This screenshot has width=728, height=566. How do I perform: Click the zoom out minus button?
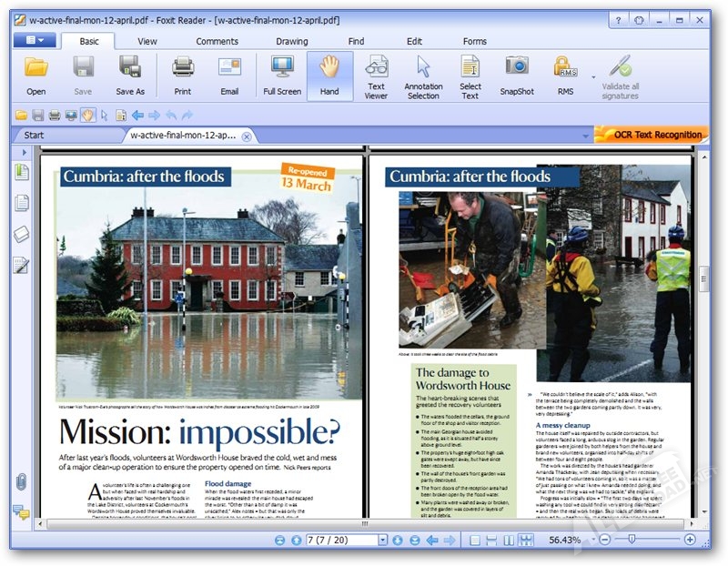[x=604, y=540]
